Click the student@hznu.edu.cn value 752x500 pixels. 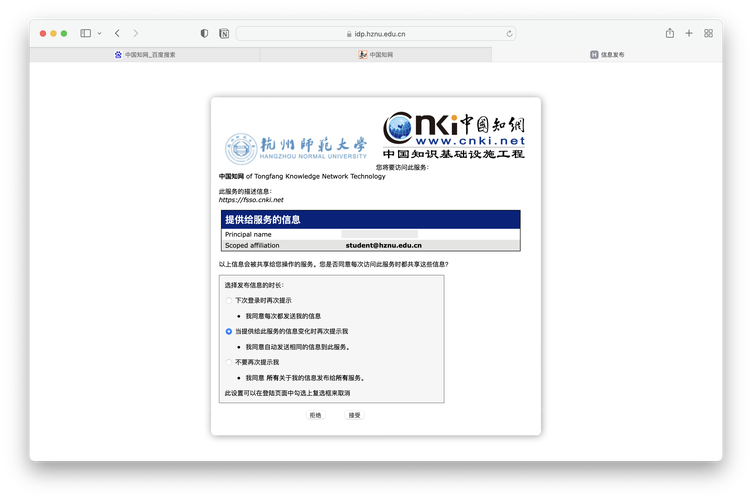point(384,245)
